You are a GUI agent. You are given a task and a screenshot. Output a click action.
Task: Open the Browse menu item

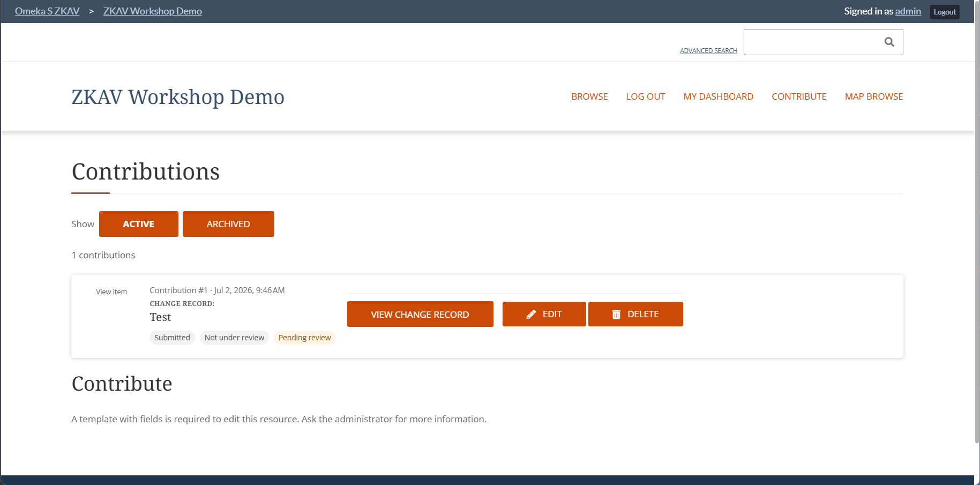[x=589, y=96]
